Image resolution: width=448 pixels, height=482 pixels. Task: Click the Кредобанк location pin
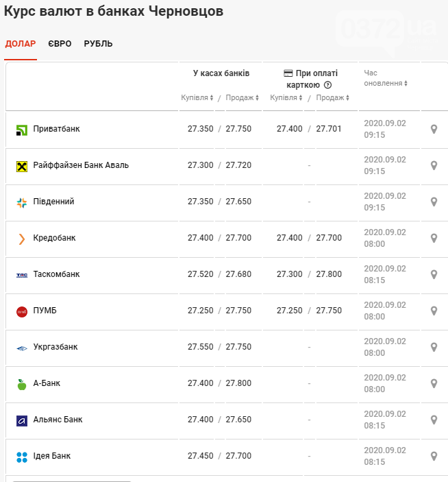click(x=434, y=238)
